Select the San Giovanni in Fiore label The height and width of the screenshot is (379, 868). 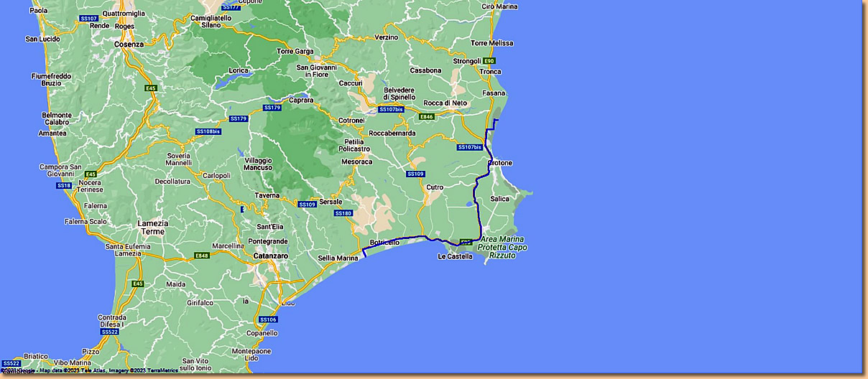click(x=318, y=71)
